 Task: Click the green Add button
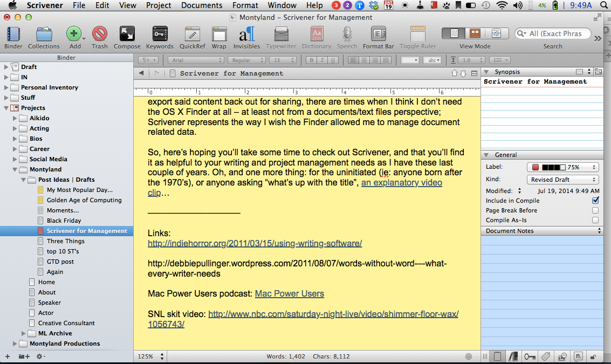pos(74,34)
